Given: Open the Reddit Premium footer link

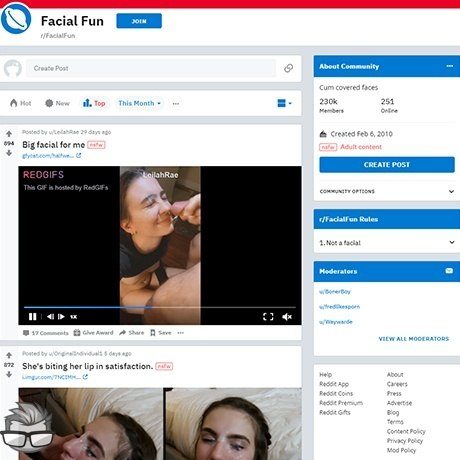Looking at the screenshot, I should tap(341, 403).
